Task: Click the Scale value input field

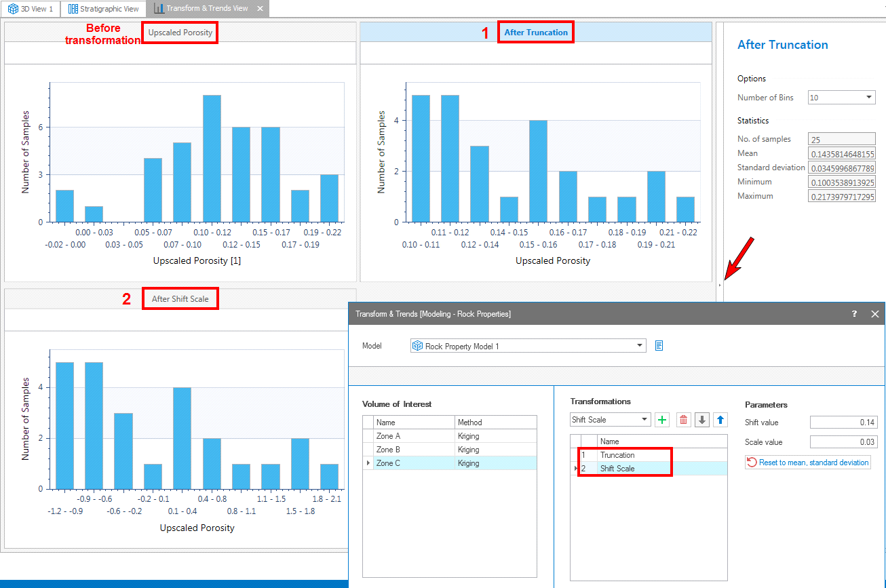Action: coord(843,442)
